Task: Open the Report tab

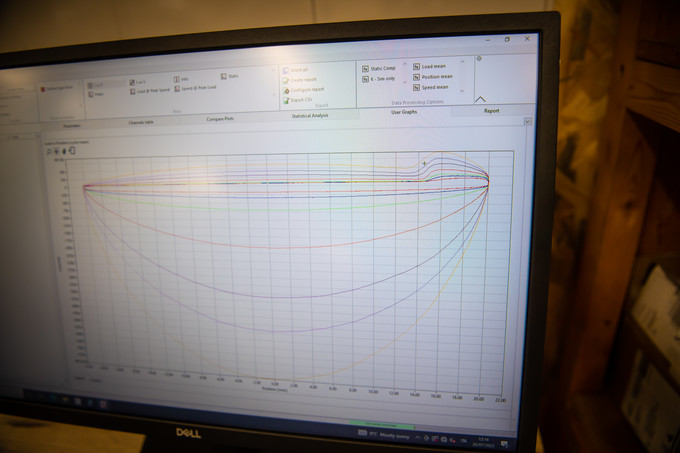Action: coord(492,111)
